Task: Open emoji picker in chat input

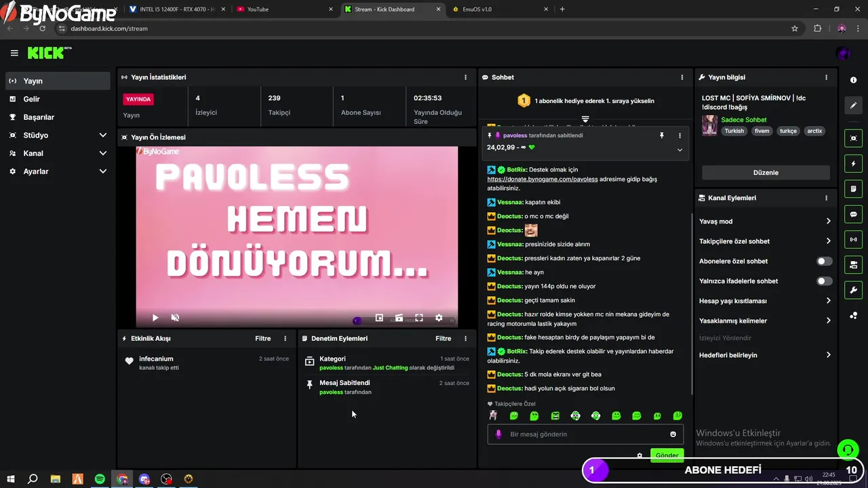Action: [x=673, y=434]
